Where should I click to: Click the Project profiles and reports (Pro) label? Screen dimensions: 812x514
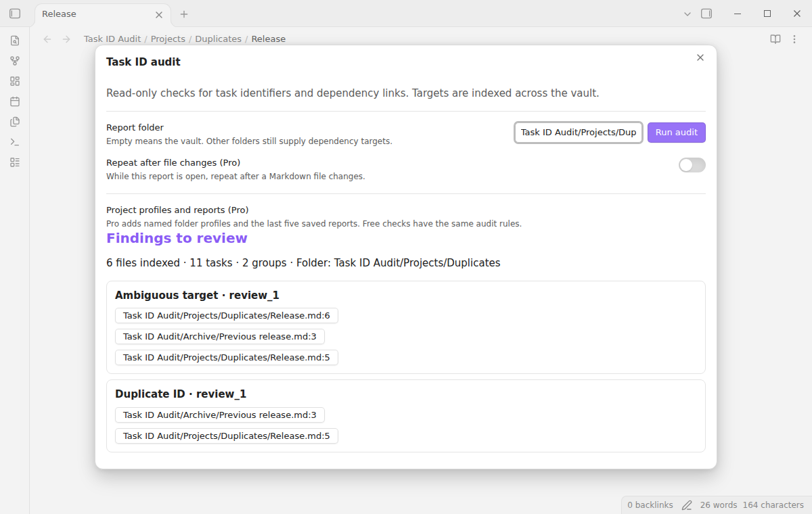coord(177,210)
